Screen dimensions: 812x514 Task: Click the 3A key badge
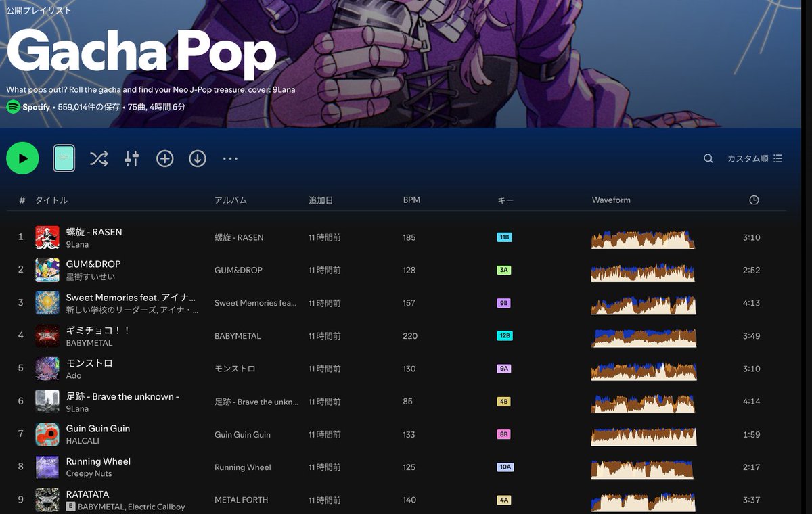tap(503, 270)
